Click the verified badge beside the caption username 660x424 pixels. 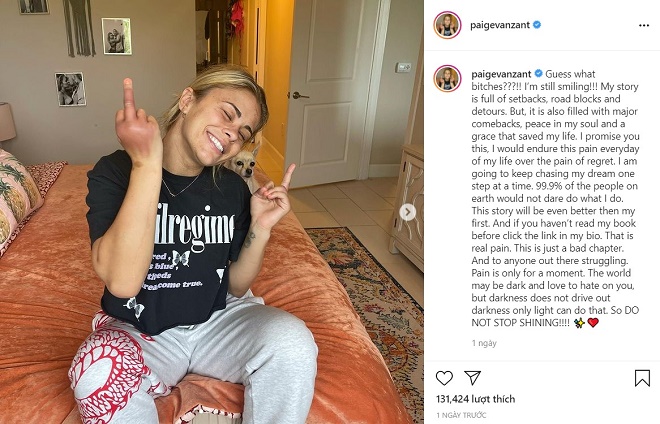point(538,74)
